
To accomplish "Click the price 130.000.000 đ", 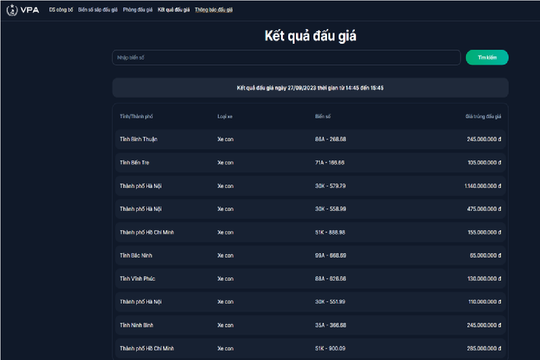I will [484, 279].
